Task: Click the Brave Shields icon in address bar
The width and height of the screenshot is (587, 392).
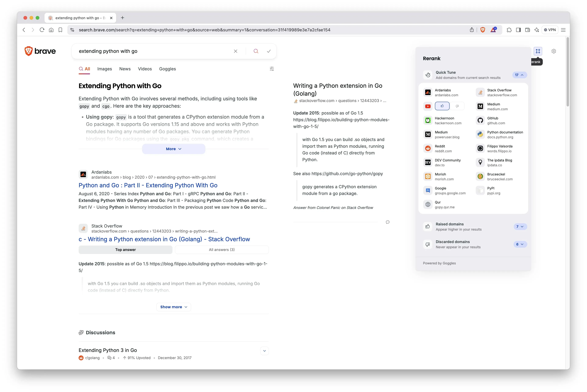Action: pyautogui.click(x=483, y=30)
